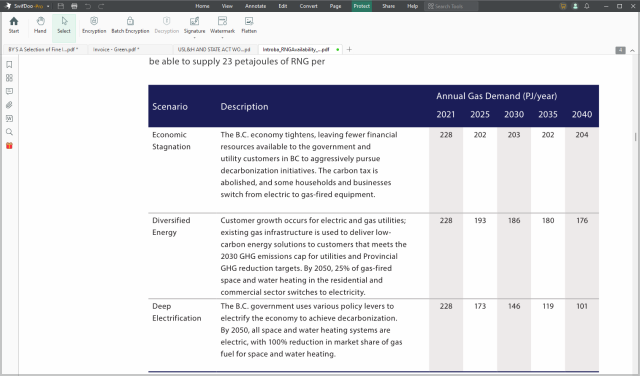Select the Intraba_RNGAvailability pdf tab
The image size is (640, 376).
pyautogui.click(x=300, y=49)
